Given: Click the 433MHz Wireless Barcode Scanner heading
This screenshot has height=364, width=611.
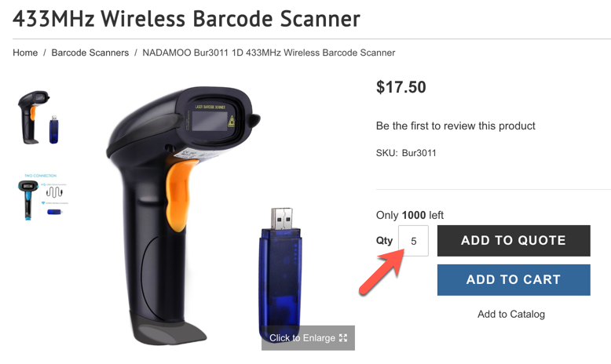Looking at the screenshot, I should pyautogui.click(x=186, y=18).
